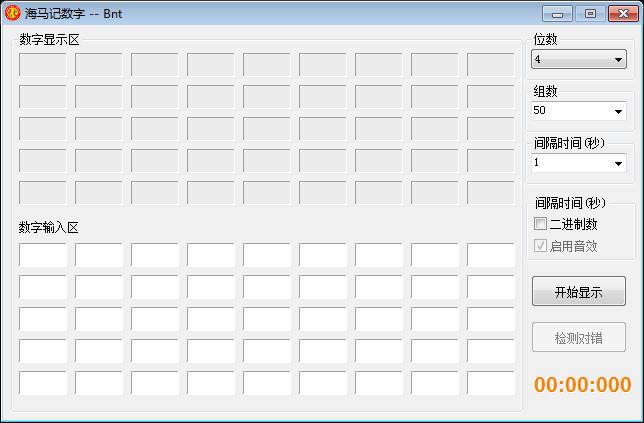
Task: Toggle the 启用音效 checkbox
Action: pos(541,246)
